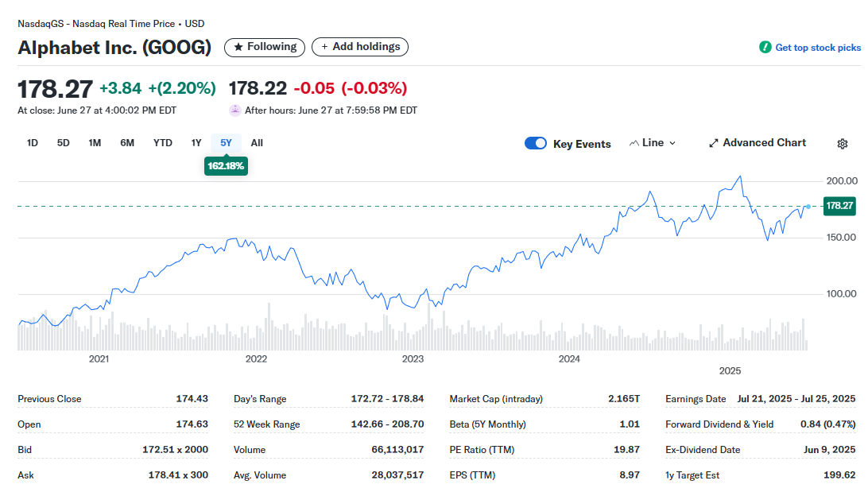
Task: Click the 178.27 price tag on chart axis
Action: point(839,206)
